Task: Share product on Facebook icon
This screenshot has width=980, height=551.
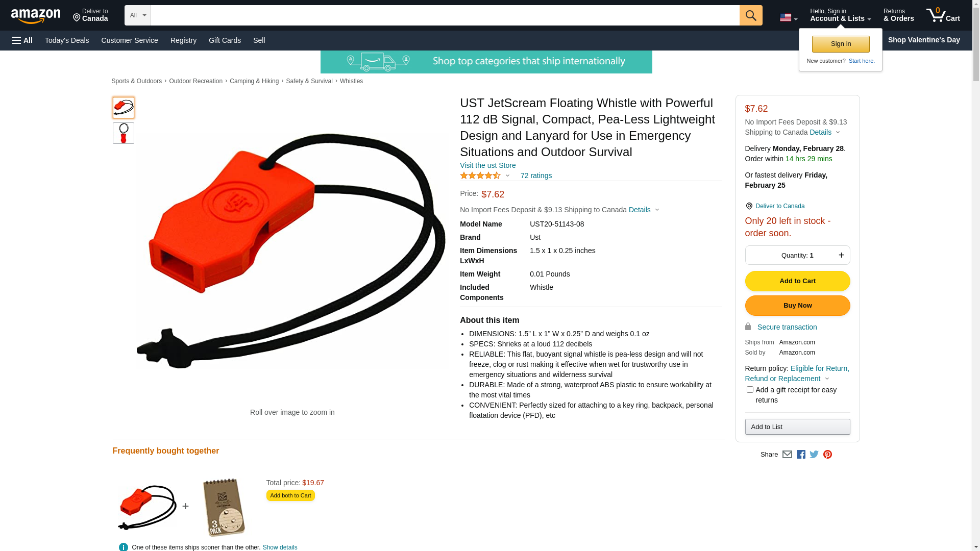Action: pos(801,454)
